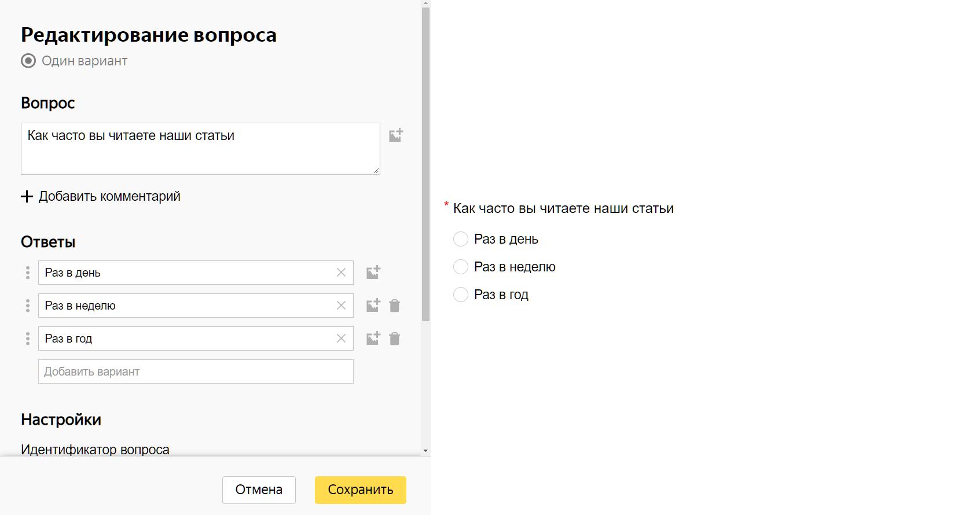Click 'Идентификатор вопроса' label
The height and width of the screenshot is (515, 980).
95,450
